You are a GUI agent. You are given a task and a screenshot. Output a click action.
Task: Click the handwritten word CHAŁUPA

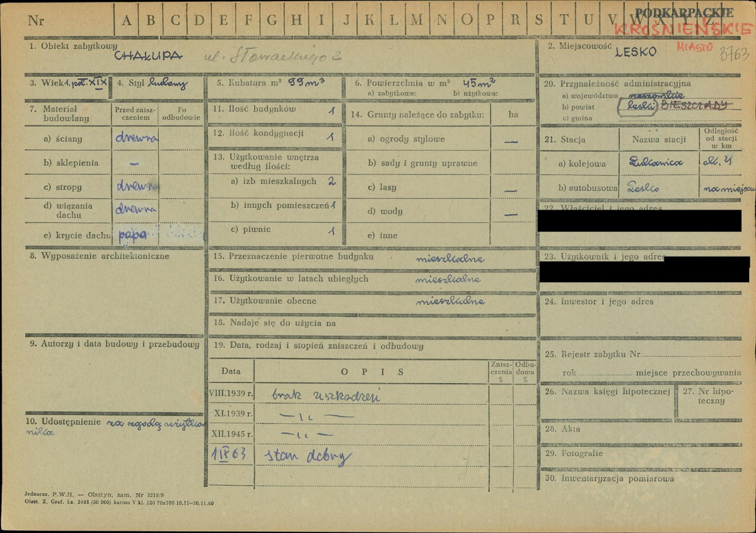[x=148, y=56]
